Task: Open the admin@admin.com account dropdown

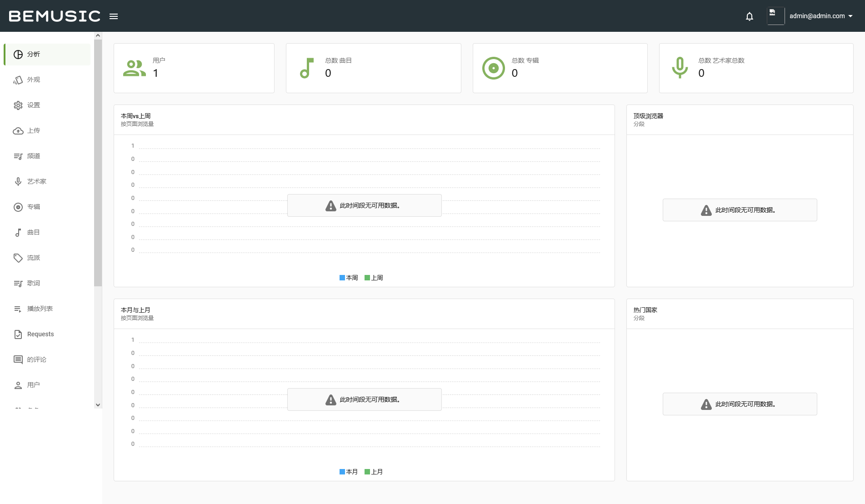Action: [820, 16]
